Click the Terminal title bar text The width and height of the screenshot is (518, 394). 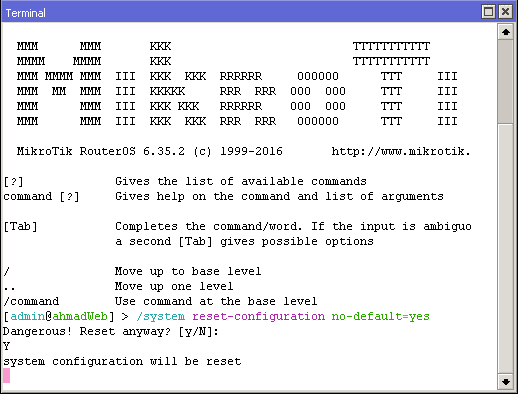[x=25, y=13]
